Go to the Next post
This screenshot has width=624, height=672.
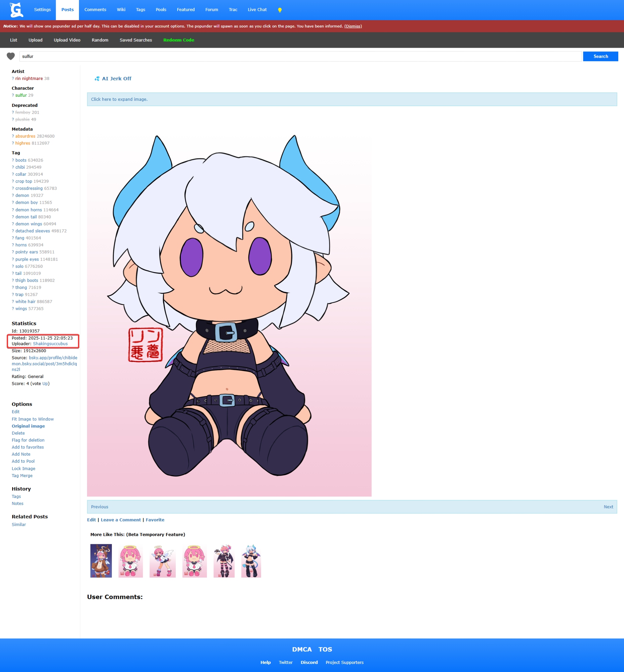(x=608, y=507)
